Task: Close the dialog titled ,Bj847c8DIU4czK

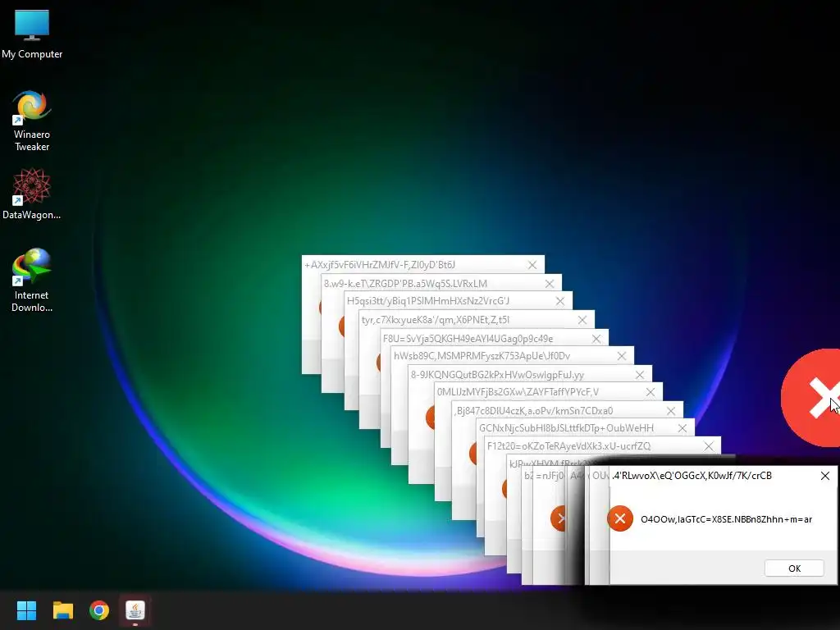Action: tap(671, 411)
